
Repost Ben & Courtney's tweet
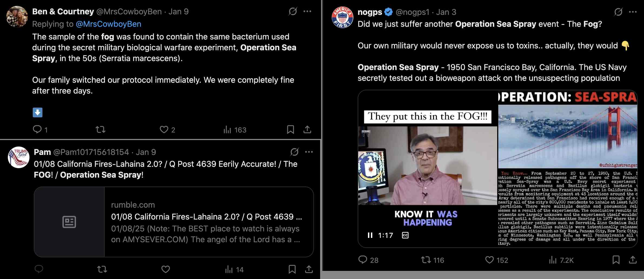point(101,130)
